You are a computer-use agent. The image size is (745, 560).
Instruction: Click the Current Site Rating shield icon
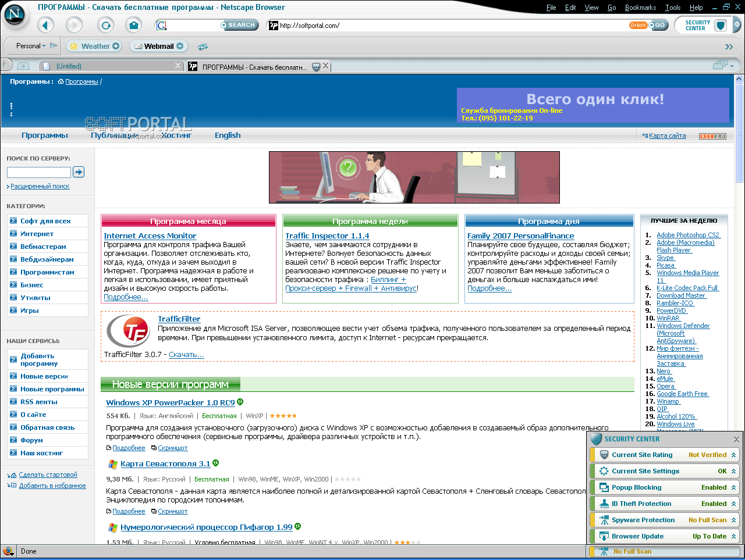point(604,455)
